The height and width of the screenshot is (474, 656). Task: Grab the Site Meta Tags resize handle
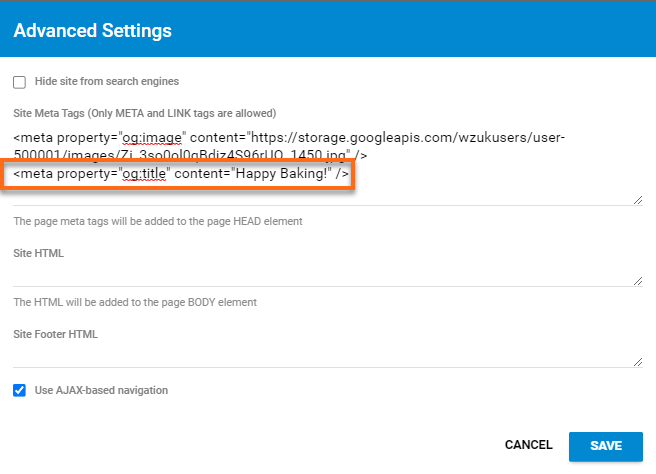tap(638, 200)
